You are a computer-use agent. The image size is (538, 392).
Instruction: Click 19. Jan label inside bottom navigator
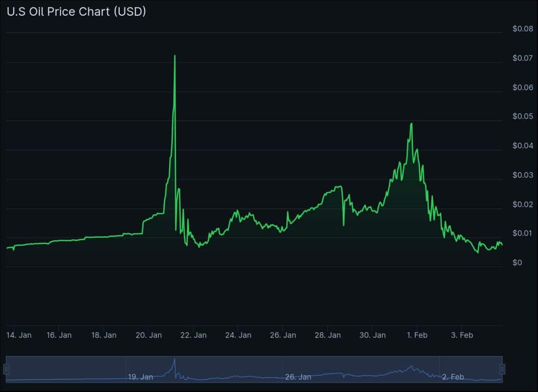coord(140,377)
